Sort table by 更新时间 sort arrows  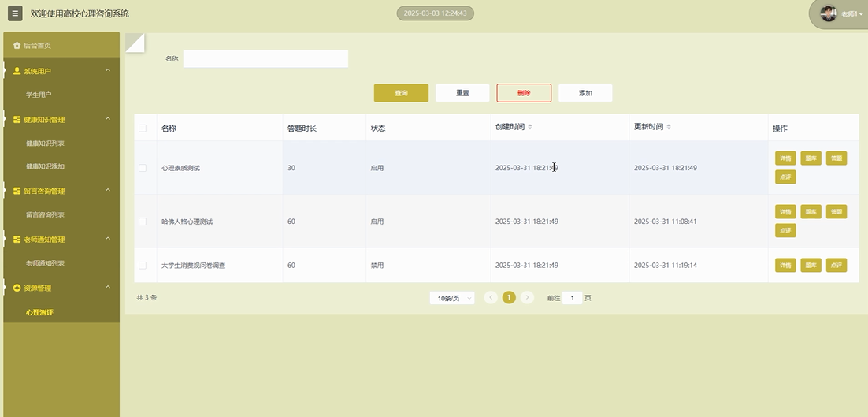(668, 128)
